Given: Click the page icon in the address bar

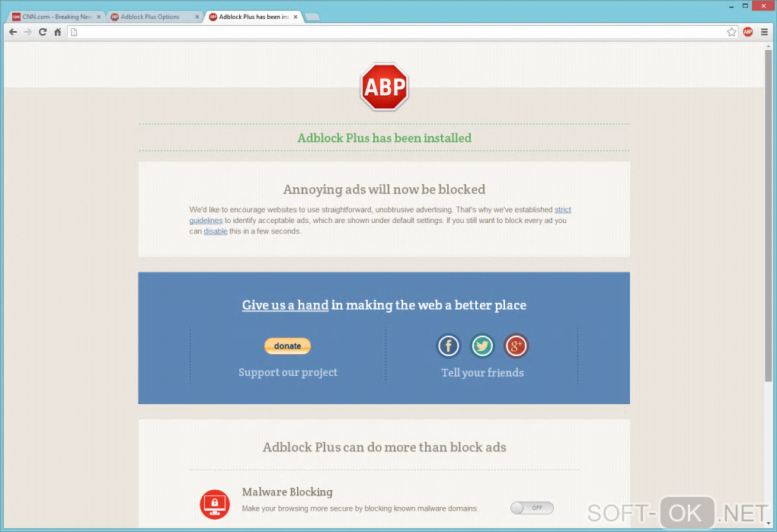Looking at the screenshot, I should tap(74, 32).
